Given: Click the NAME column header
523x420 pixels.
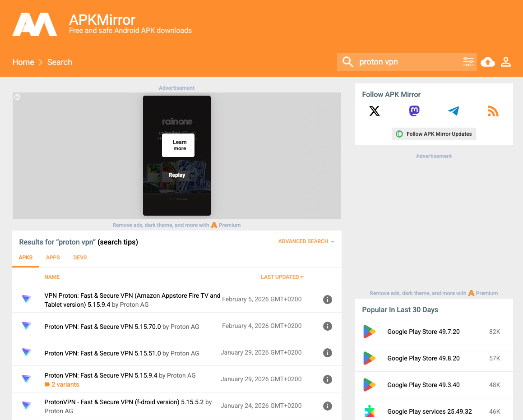Looking at the screenshot, I should [52, 277].
